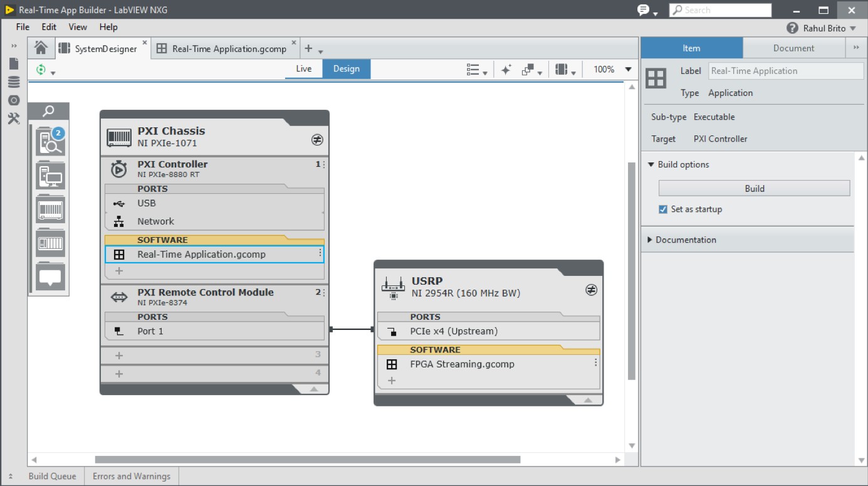Switch to Design view
The image size is (868, 486).
[347, 69]
